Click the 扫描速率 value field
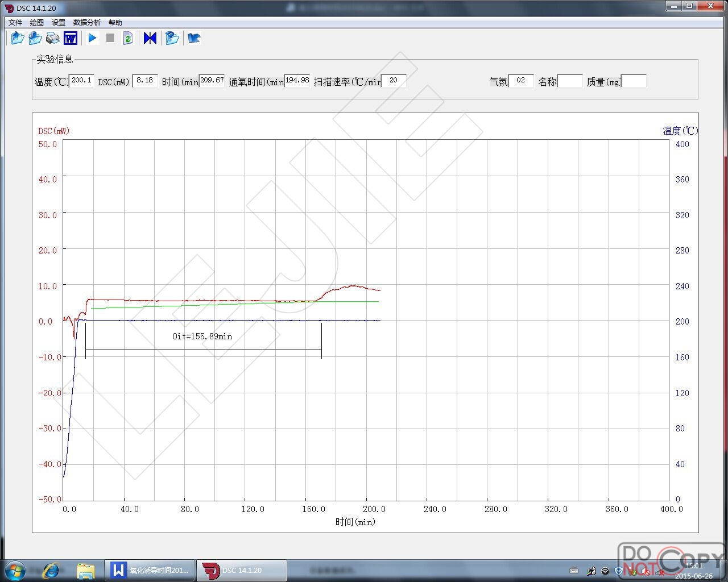 pyautogui.click(x=394, y=81)
